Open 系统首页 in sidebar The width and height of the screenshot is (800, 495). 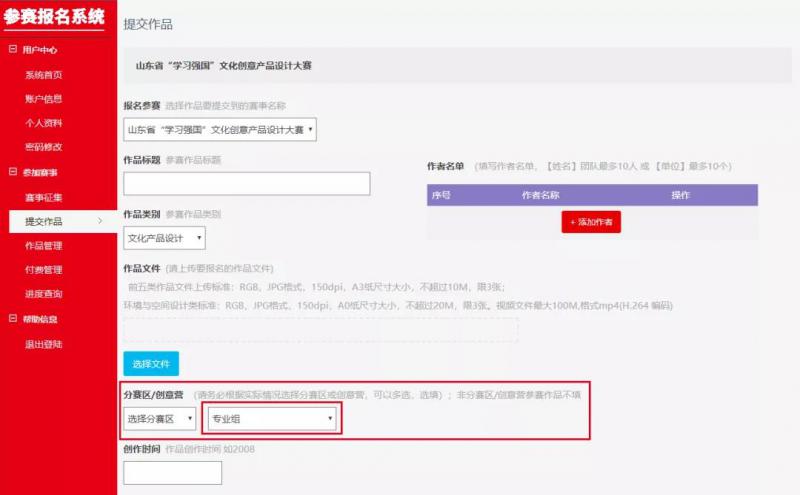[44, 75]
